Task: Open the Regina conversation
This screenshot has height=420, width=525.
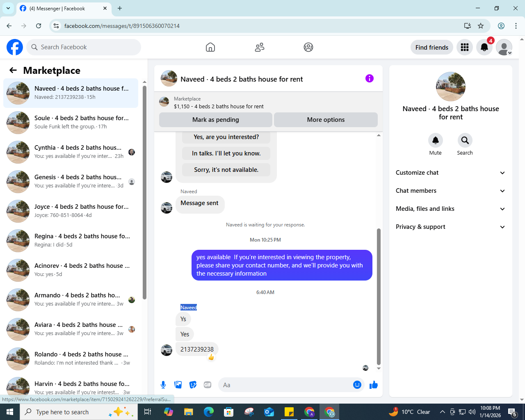Action: tap(71, 241)
